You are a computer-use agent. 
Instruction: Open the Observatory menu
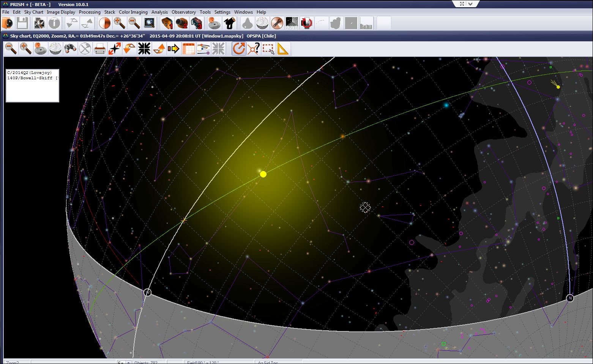[x=183, y=12]
